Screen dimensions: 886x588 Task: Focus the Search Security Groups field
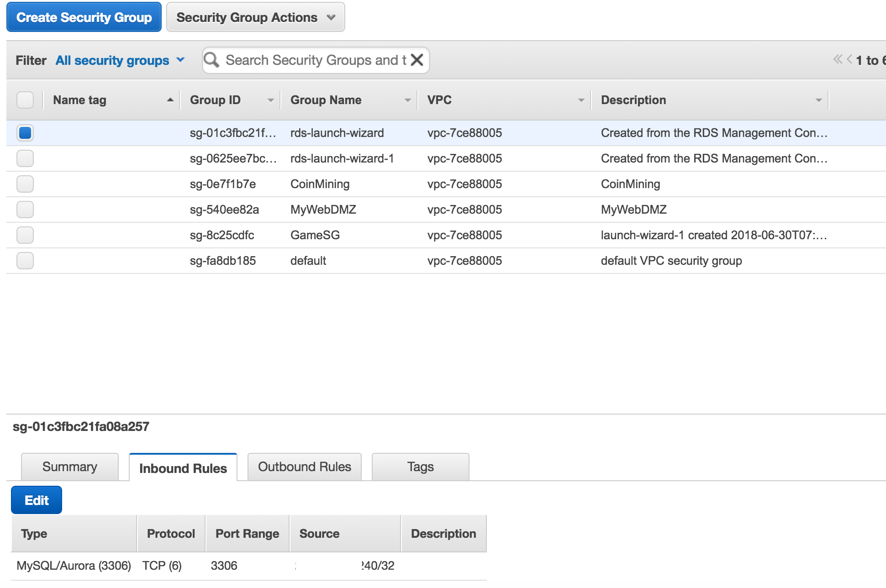315,60
